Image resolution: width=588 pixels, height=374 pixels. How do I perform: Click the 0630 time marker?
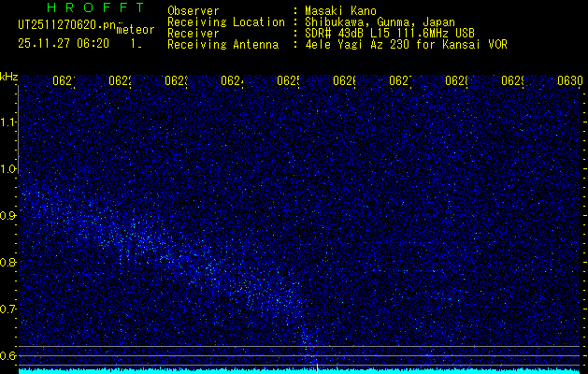tap(570, 80)
